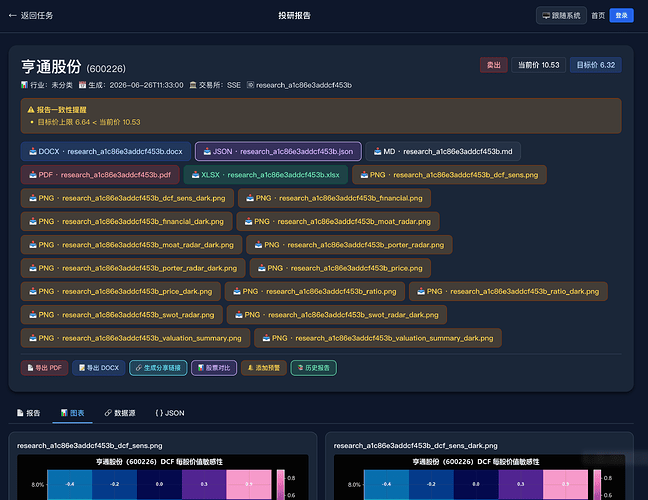The width and height of the screenshot is (648, 500).
Task: Open 股票对比 comparison button
Action: coord(214,368)
